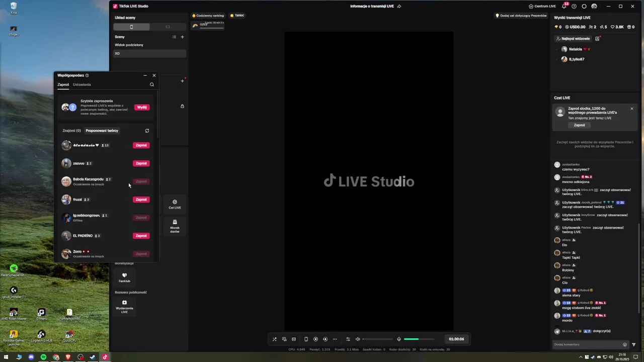Switch to Zaproś tab
The image size is (644, 362).
[x=63, y=84]
